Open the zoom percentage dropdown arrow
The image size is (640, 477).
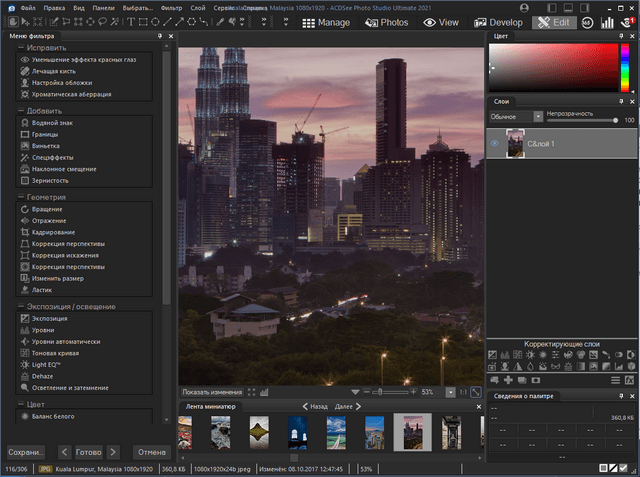pyautogui.click(x=451, y=392)
